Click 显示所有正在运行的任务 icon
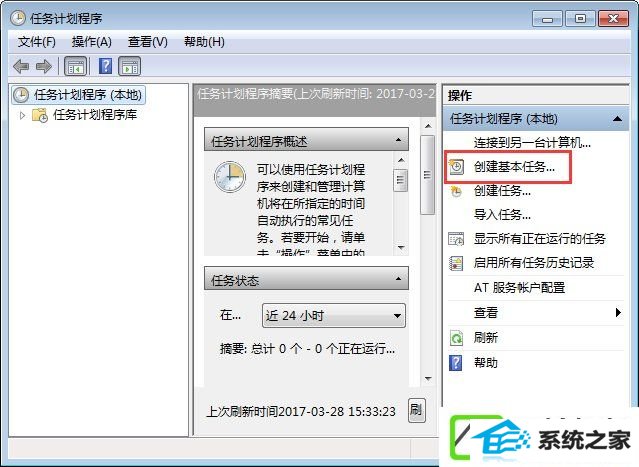 (x=456, y=239)
